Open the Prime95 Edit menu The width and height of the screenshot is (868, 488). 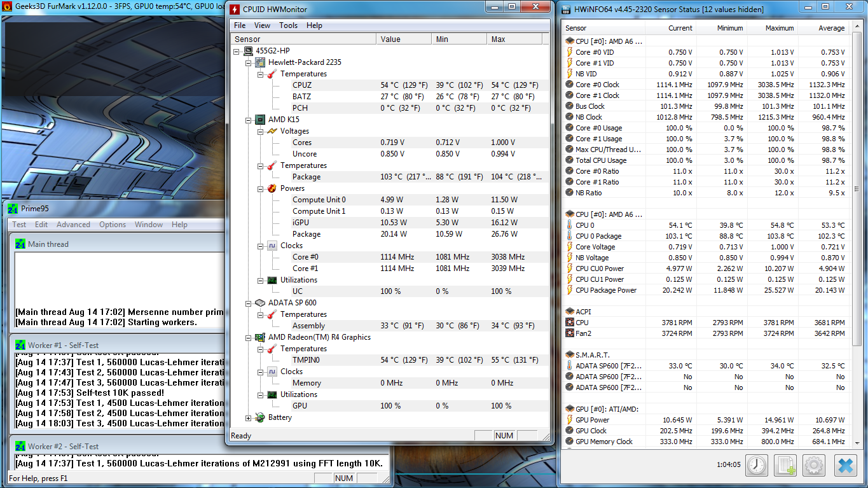point(41,225)
